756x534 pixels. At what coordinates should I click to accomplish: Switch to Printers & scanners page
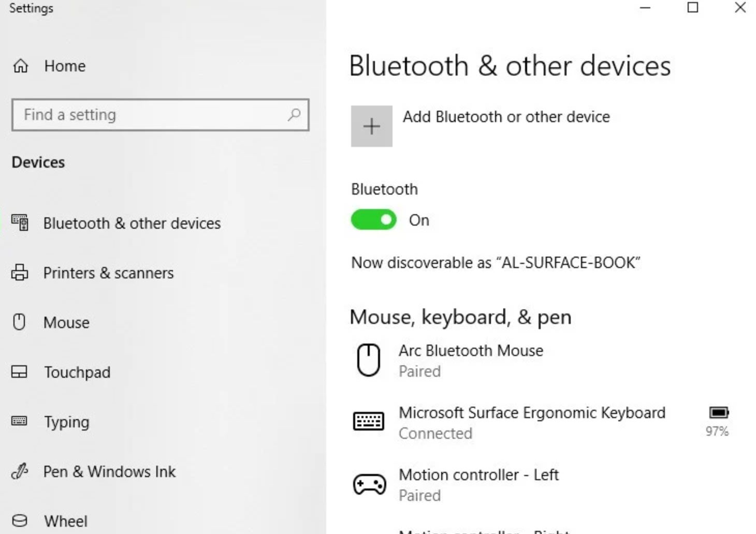(x=108, y=273)
